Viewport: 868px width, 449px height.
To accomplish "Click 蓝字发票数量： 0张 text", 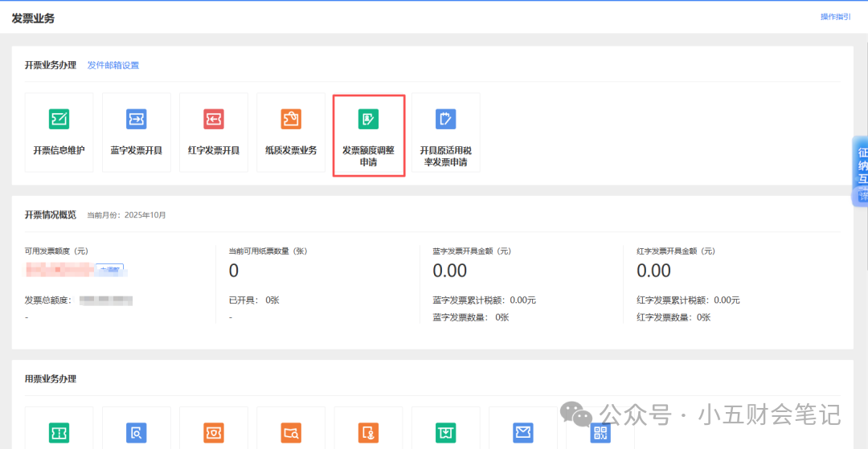I will pyautogui.click(x=471, y=317).
